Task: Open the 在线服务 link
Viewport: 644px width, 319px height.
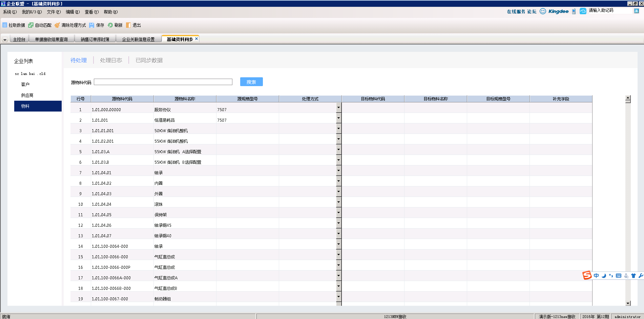Action: pyautogui.click(x=516, y=12)
